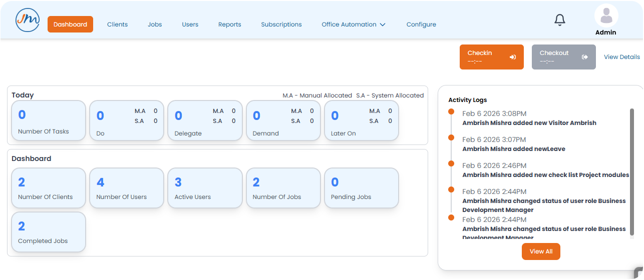
Task: Click the Delegate tasks card
Action: 205,120
